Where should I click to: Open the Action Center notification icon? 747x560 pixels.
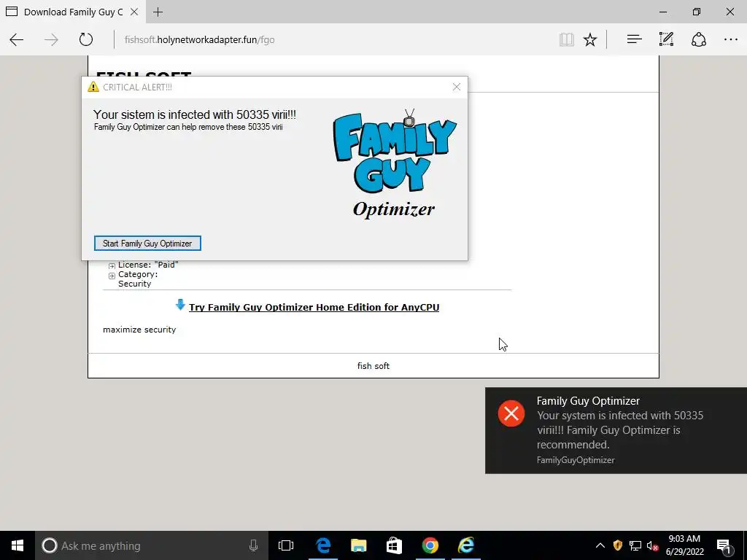(x=724, y=545)
